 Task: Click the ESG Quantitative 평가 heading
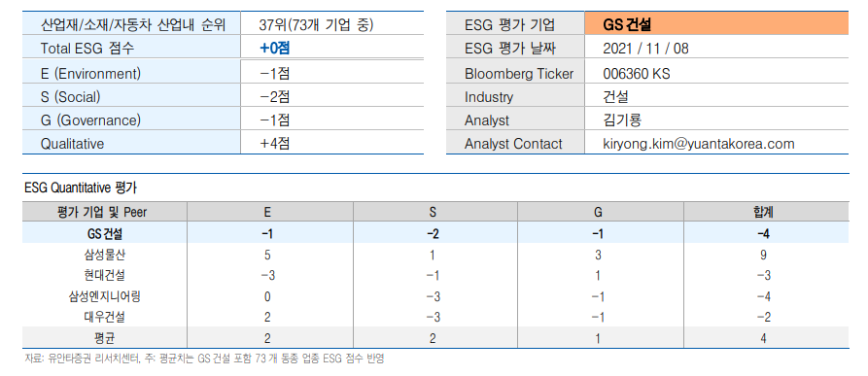click(x=81, y=188)
